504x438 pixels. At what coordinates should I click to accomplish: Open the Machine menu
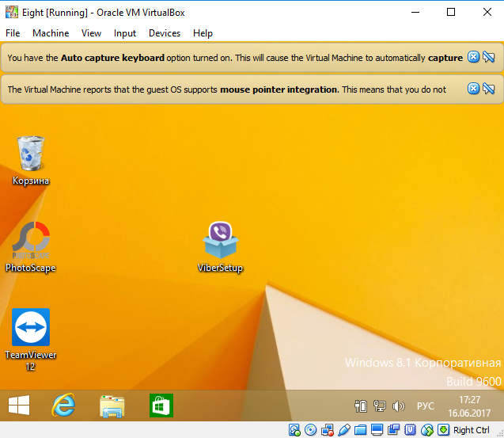click(x=51, y=33)
